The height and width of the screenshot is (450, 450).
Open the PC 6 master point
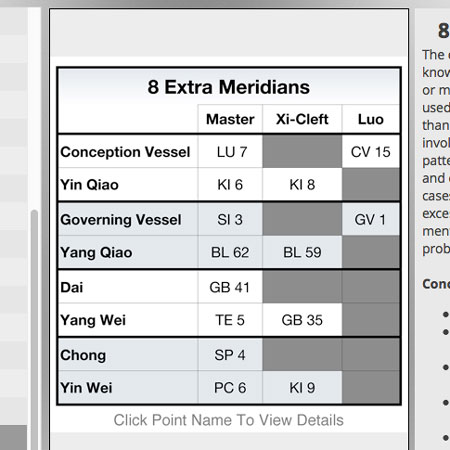point(230,388)
